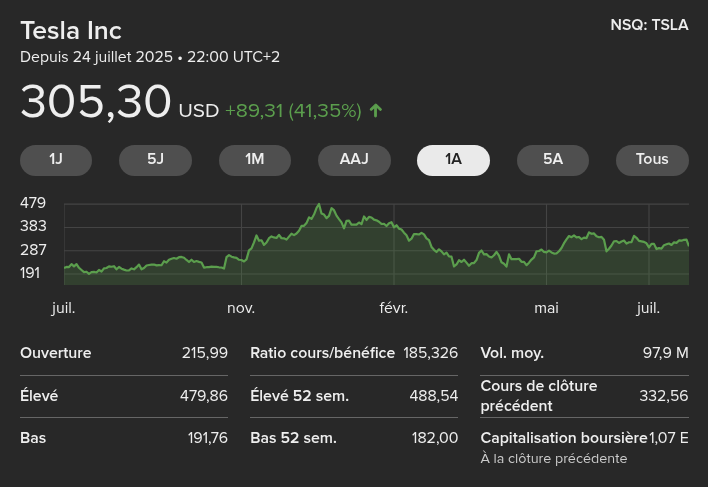The width and height of the screenshot is (708, 487).
Task: Click the 479 y-axis label
Action: point(33,203)
